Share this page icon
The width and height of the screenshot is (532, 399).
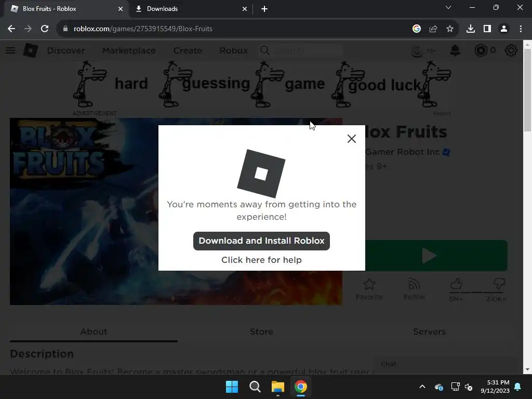[x=433, y=29]
